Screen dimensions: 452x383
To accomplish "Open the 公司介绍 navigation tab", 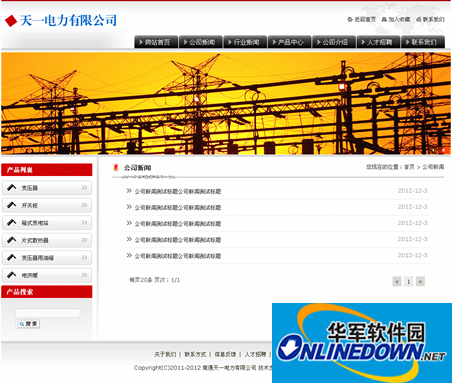I will pyautogui.click(x=334, y=42).
